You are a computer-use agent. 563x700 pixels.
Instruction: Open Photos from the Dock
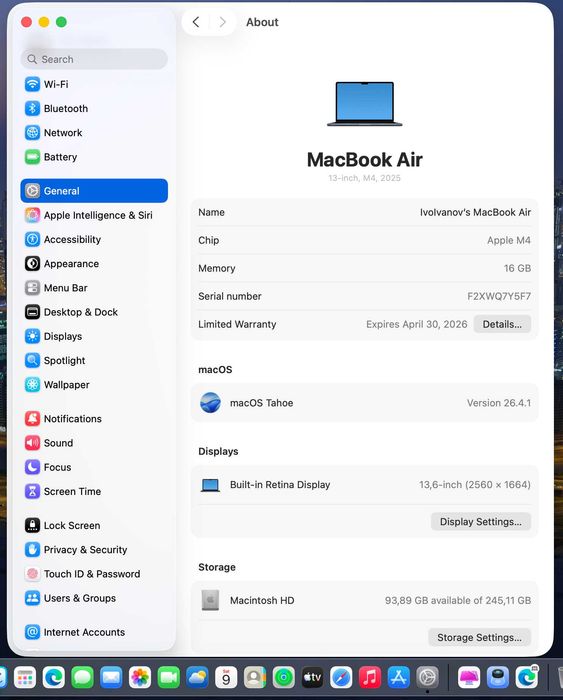point(140,677)
